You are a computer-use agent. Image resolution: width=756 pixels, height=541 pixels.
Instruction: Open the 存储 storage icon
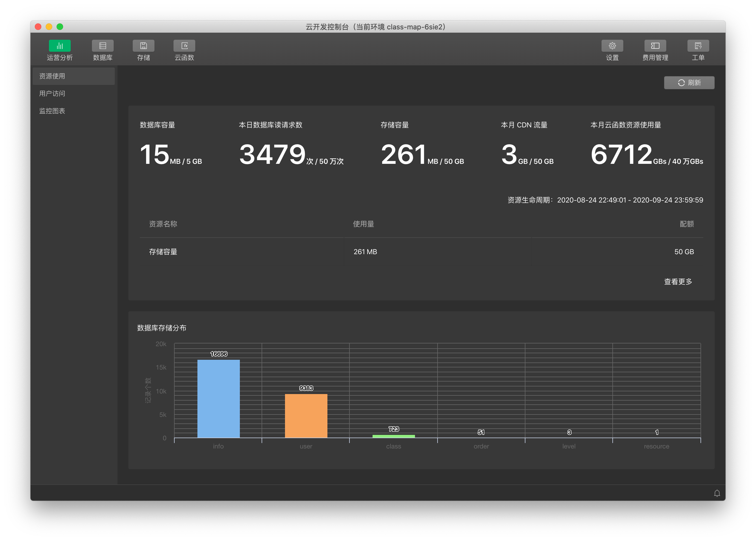point(144,46)
